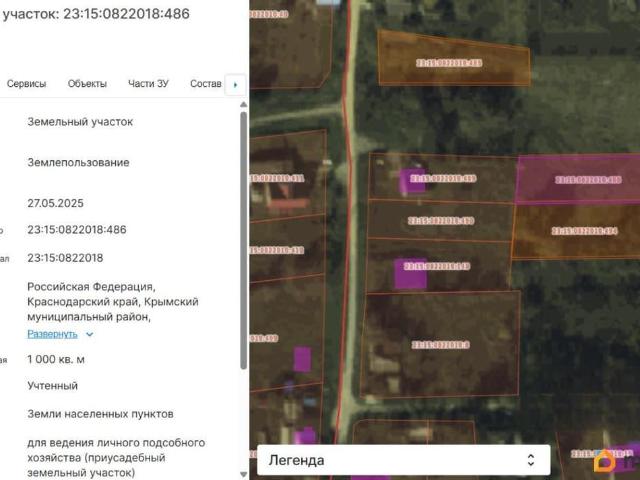
Task: Open the Легенда dropdown on the map
Action: point(404,460)
